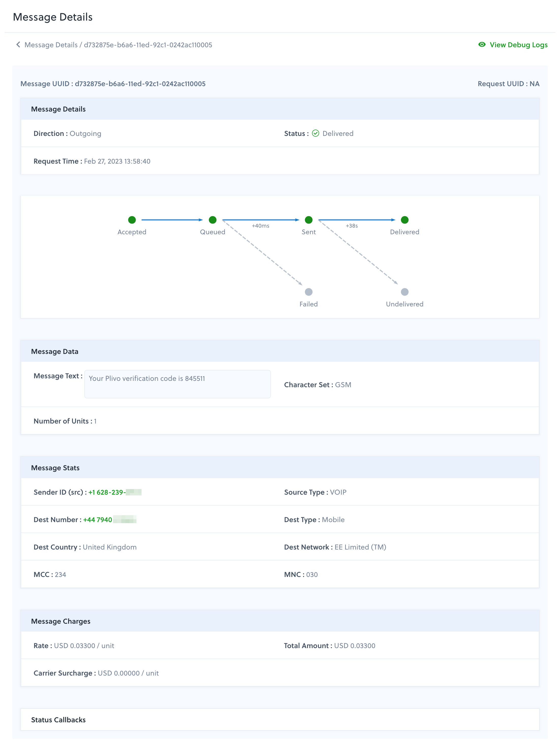Click the Sent green timeline dot
This screenshot has height=751, width=560.
[308, 220]
